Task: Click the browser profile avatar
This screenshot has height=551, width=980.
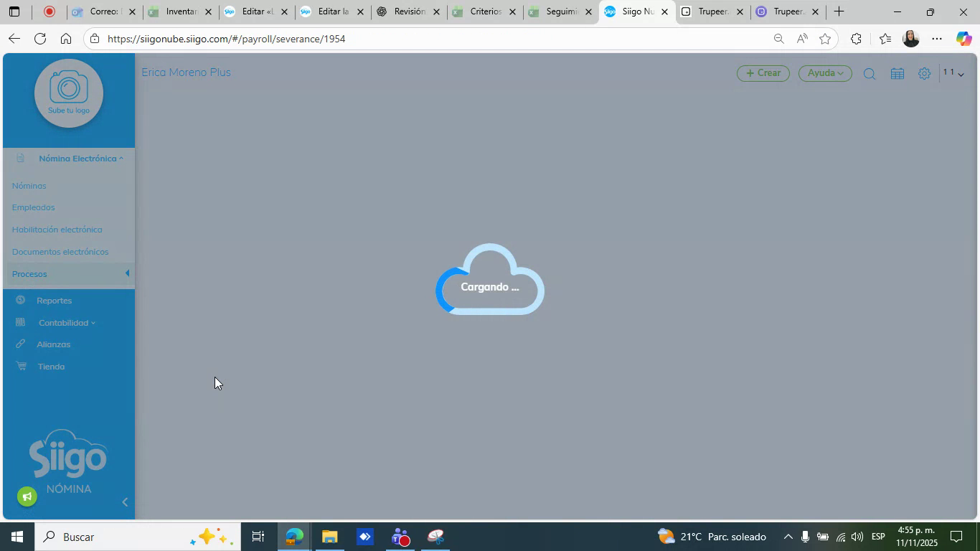Action: (911, 39)
